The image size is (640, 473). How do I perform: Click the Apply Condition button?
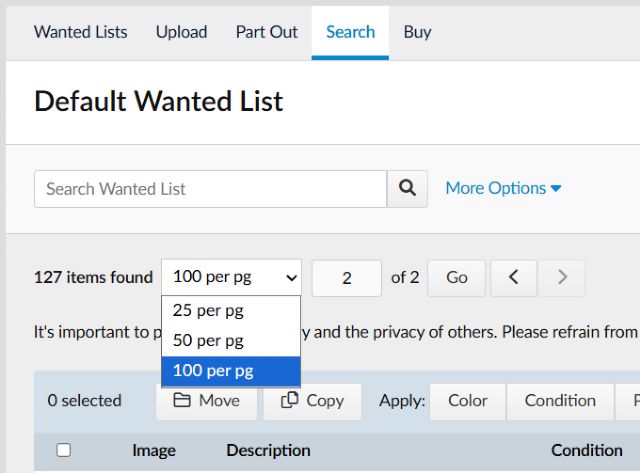(560, 400)
